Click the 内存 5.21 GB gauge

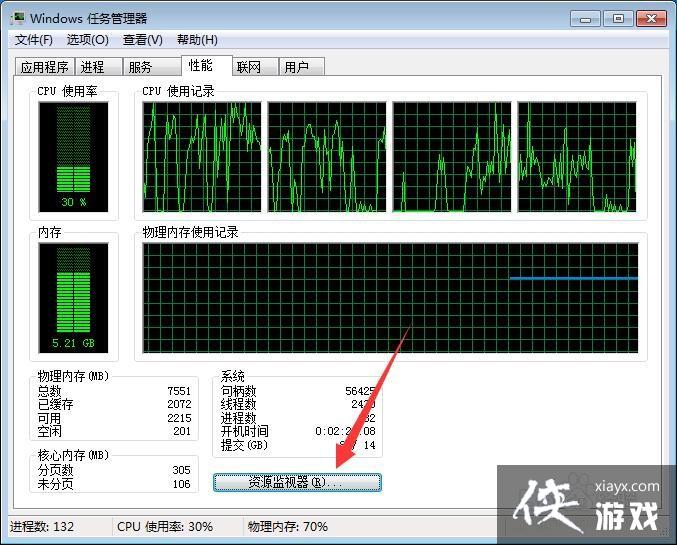[73, 298]
